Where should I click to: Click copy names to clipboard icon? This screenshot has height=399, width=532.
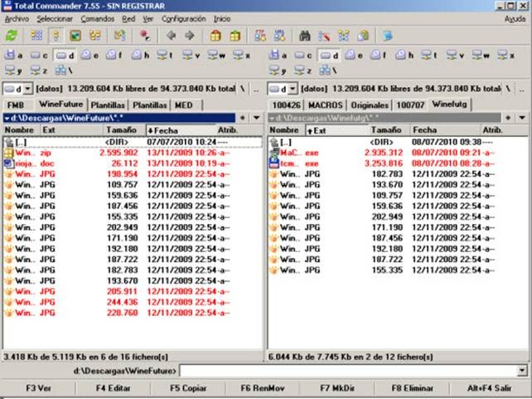(x=363, y=36)
